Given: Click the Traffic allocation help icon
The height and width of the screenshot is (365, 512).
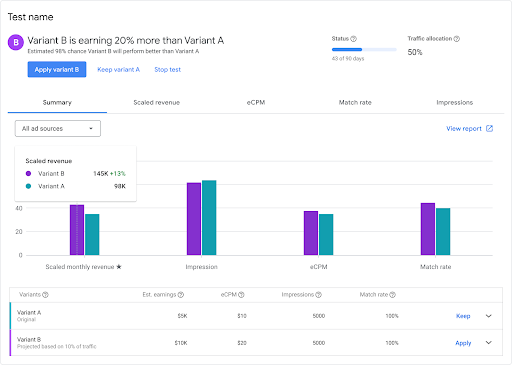Looking at the screenshot, I should pyautogui.click(x=457, y=39).
